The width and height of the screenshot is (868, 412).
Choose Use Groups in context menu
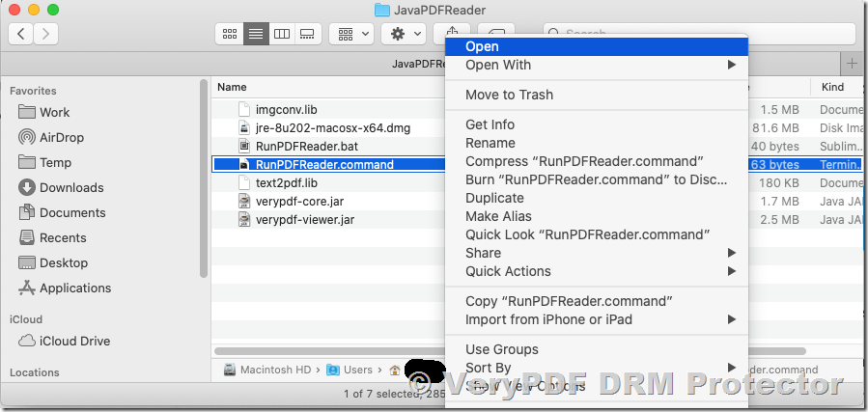pyautogui.click(x=597, y=349)
